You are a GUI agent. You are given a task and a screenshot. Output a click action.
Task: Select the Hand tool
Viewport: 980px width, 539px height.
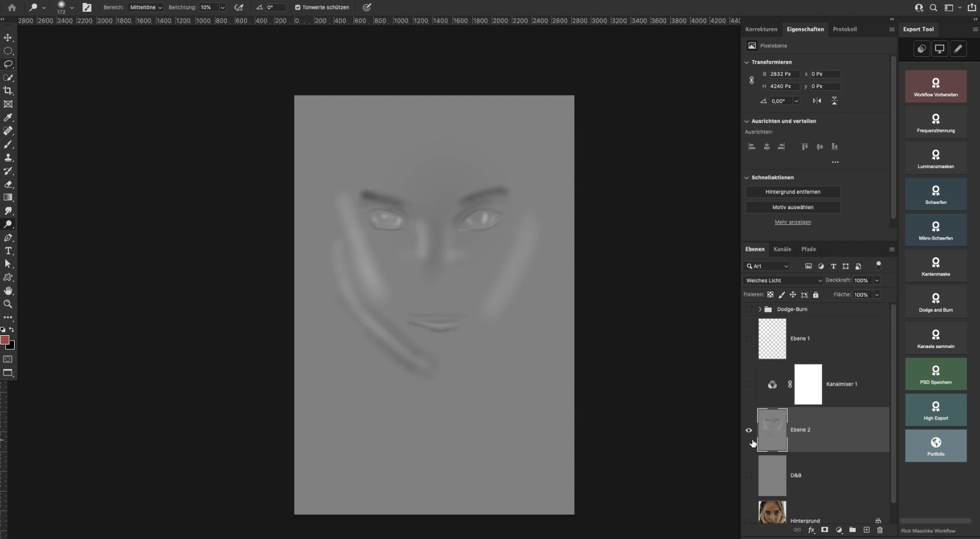click(x=8, y=291)
